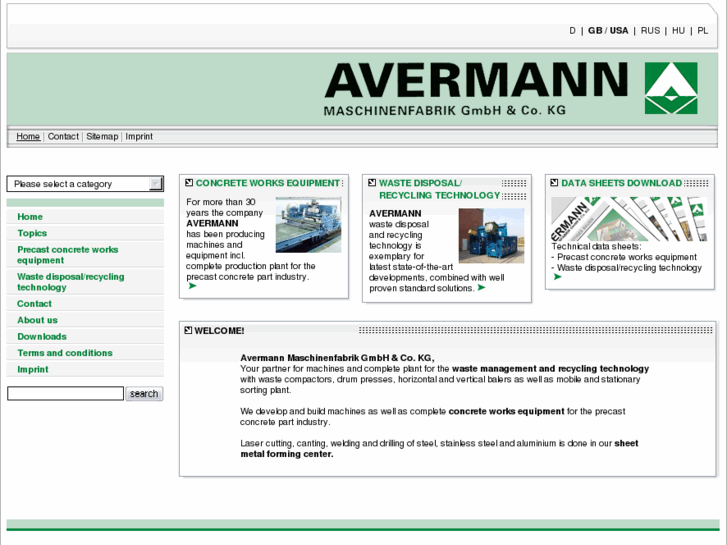Click 'WASTE DISPOSAL/ RECYCLING TECHNOLOGY' heading link
This screenshot has width=727, height=545.
coord(439,189)
